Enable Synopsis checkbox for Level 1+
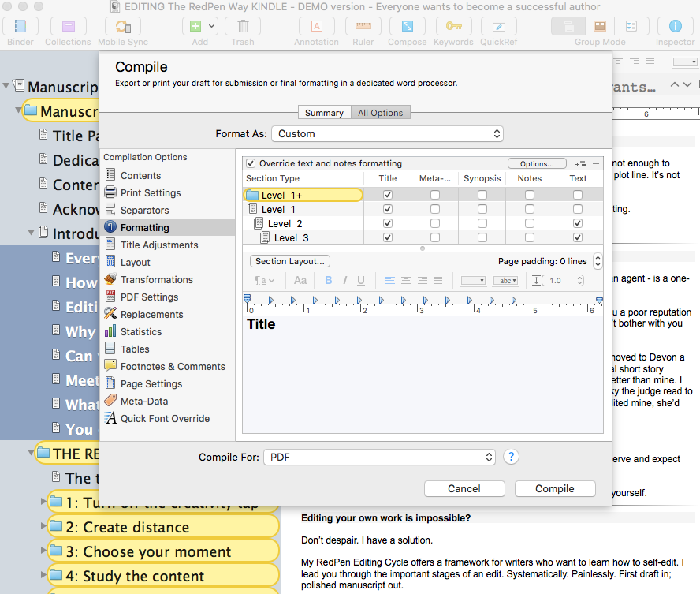Viewport: 700px width, 594px height. coord(482,195)
